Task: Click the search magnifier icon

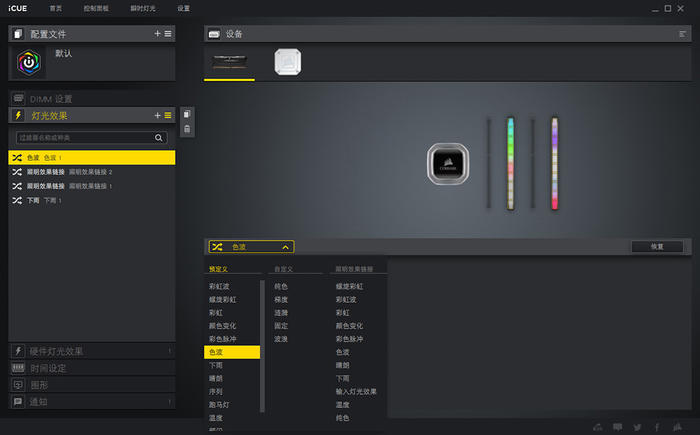Action: tap(158, 138)
